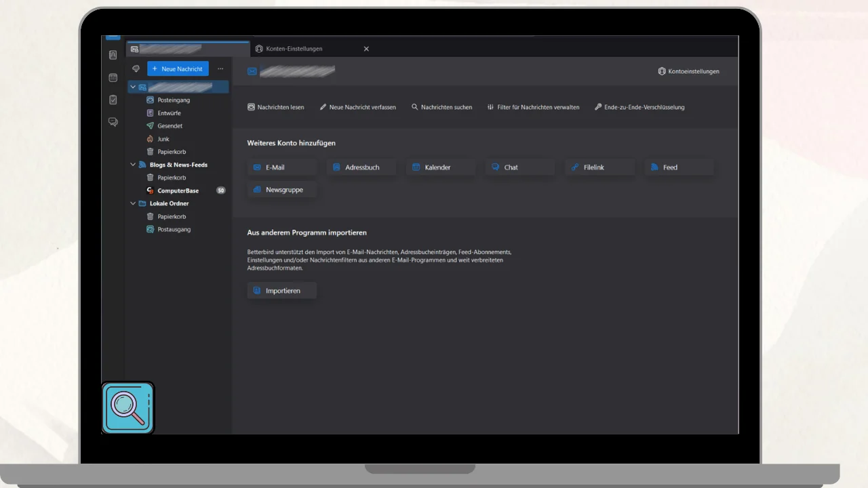Open the folder pane three-dots options menu

pos(220,68)
